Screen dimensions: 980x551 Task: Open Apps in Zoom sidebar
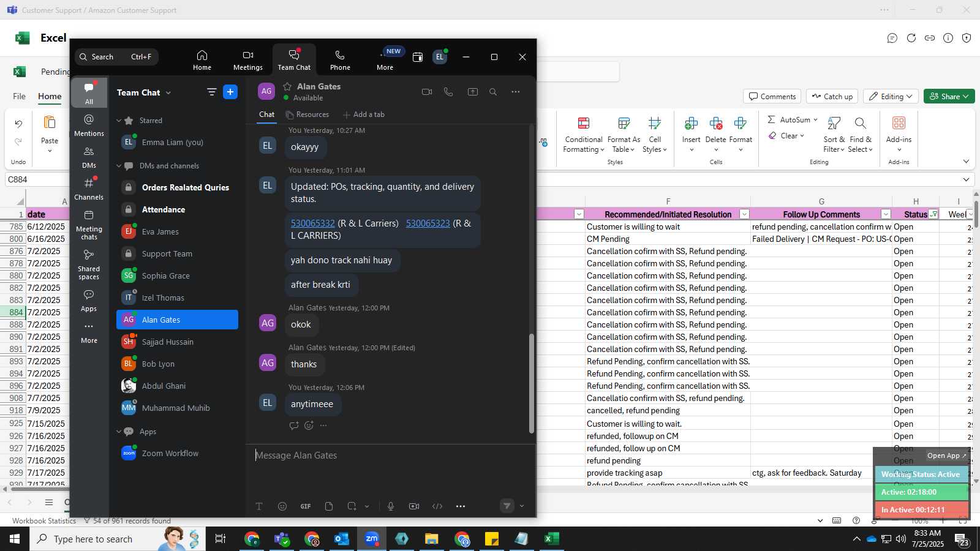(x=89, y=301)
